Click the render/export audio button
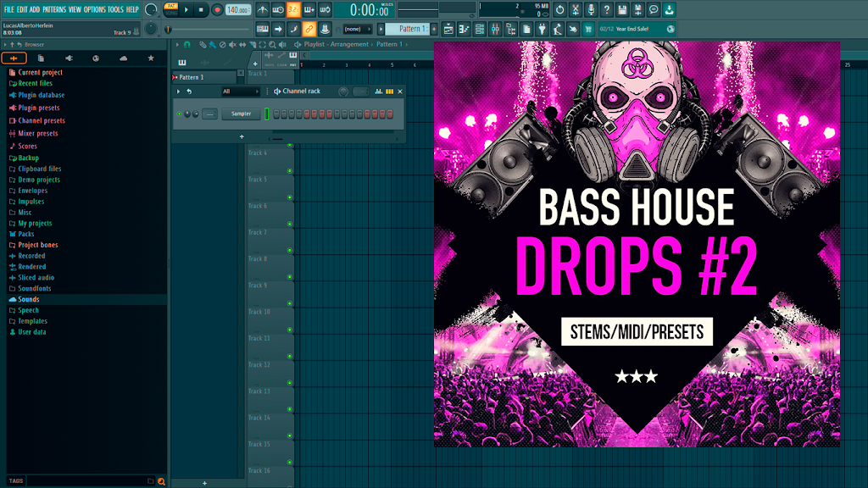 637,9
